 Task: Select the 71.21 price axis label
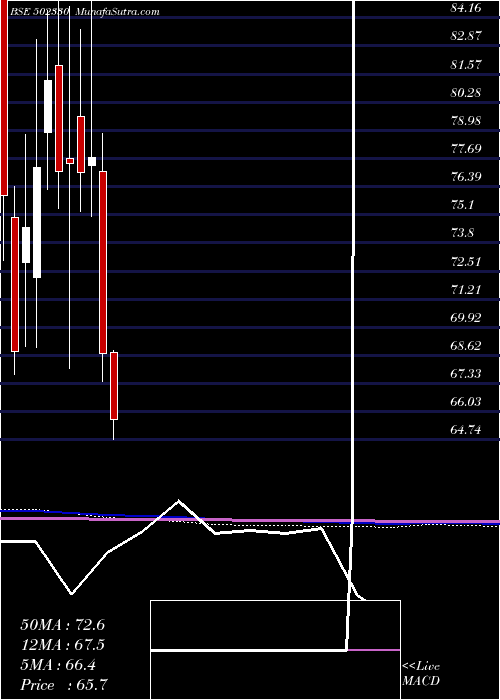[x=466, y=290]
